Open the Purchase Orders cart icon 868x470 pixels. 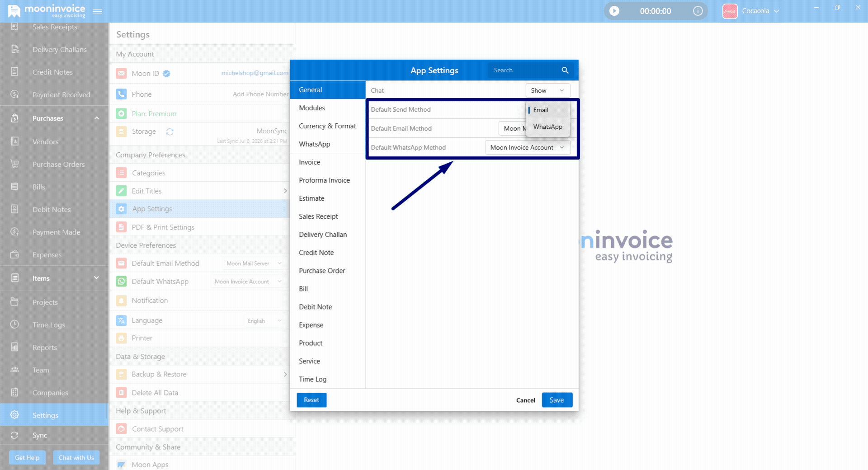(x=15, y=164)
